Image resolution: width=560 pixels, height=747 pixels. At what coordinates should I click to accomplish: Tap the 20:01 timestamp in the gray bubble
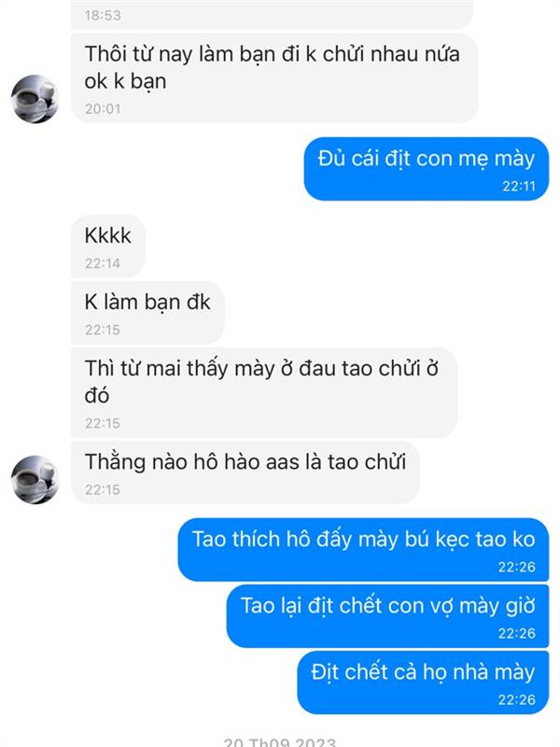pyautogui.click(x=103, y=109)
